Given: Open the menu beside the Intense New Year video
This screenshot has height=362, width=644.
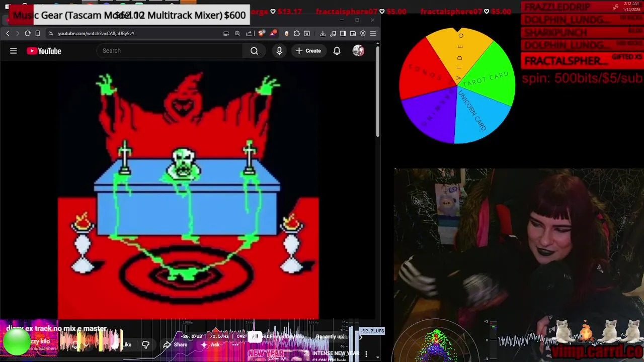Looking at the screenshot, I should (366, 354).
